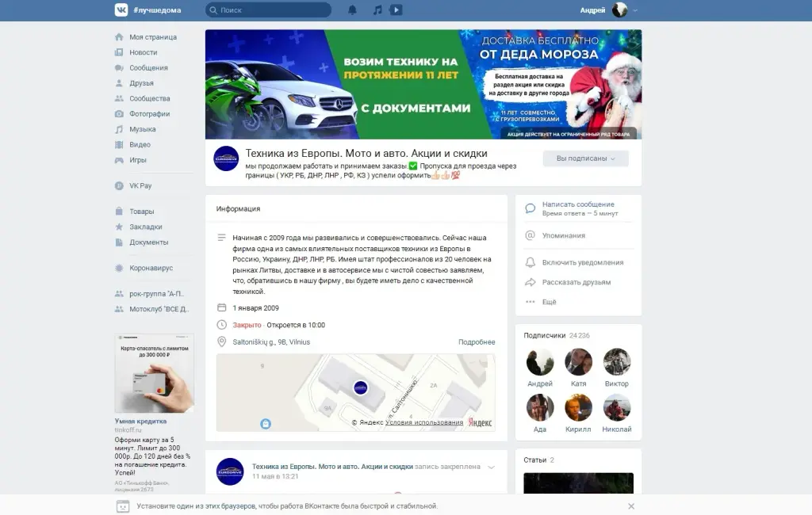The height and width of the screenshot is (515, 812).
Task: Click the clock icon by Закрыто
Action: point(222,325)
